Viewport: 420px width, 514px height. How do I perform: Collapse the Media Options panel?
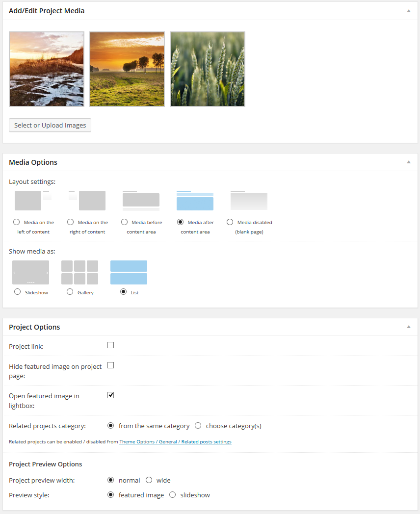(408, 162)
